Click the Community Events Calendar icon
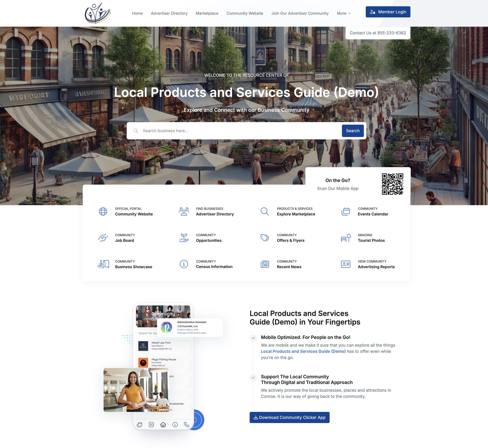The width and height of the screenshot is (488, 448). (x=346, y=211)
